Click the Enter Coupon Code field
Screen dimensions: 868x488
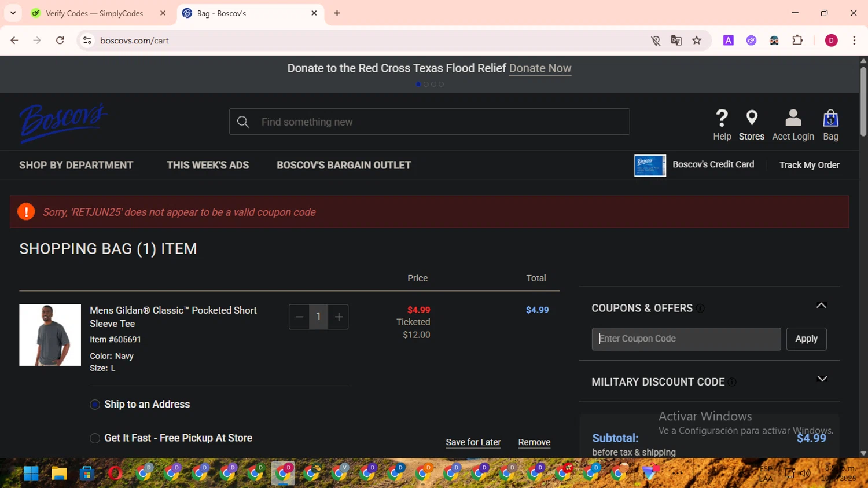[686, 339]
